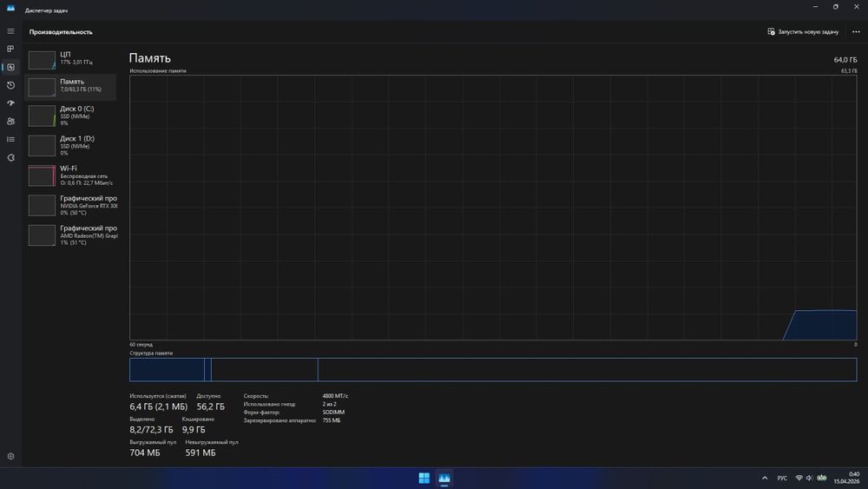
Task: Open Task Manager settings gear
Action: [10, 456]
